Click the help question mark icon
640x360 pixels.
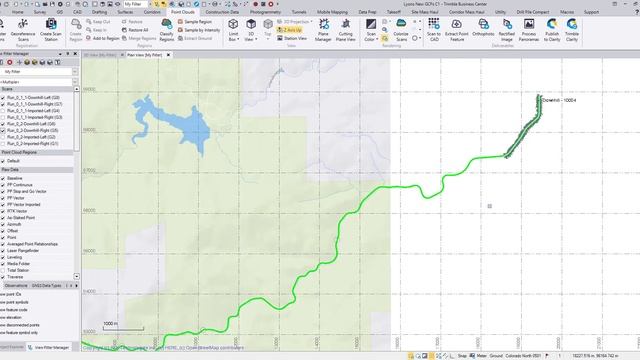(x=637, y=12)
